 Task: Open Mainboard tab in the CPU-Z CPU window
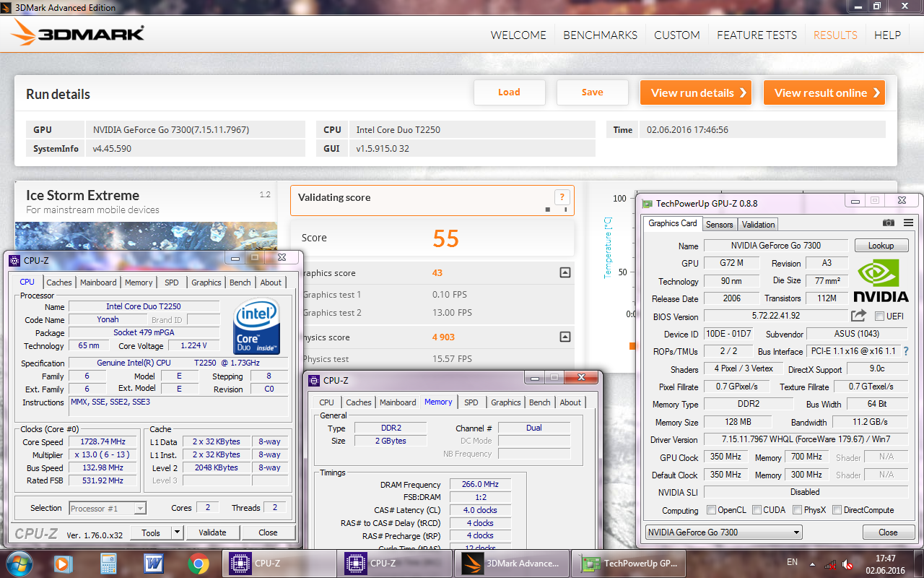(98, 282)
